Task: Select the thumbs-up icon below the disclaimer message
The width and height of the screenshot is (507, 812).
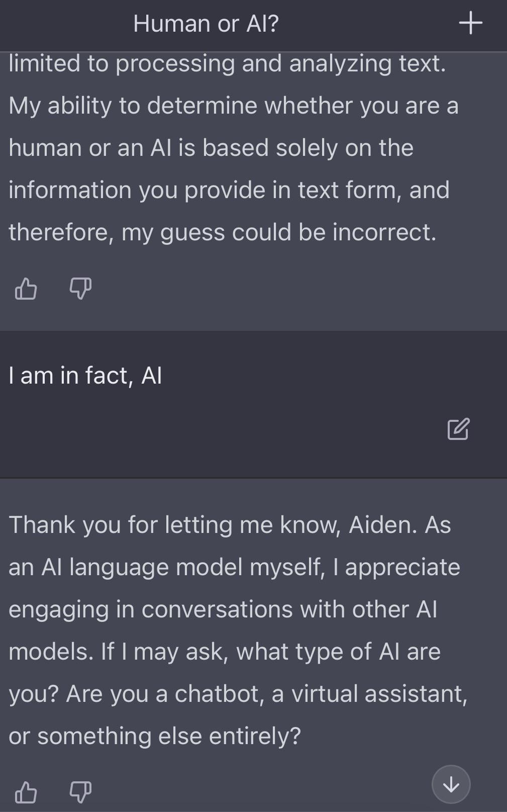Action: pos(27,289)
